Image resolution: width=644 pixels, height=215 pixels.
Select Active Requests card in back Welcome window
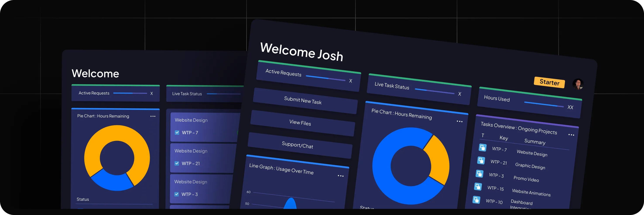115,93
